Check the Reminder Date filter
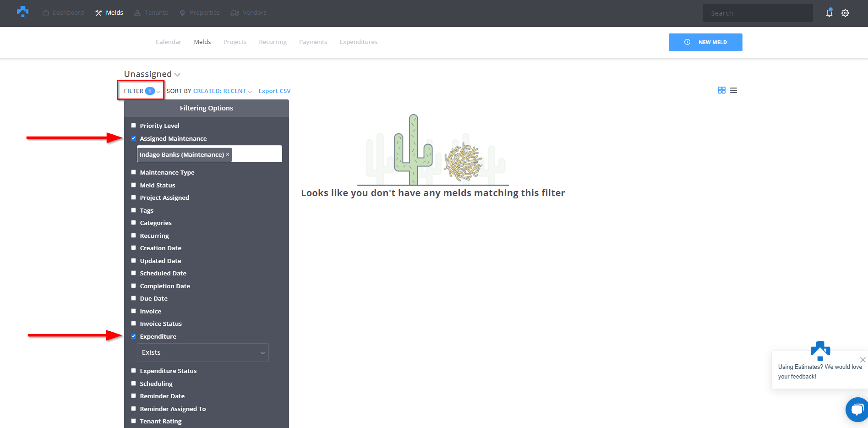Image resolution: width=868 pixels, height=428 pixels. [134, 395]
